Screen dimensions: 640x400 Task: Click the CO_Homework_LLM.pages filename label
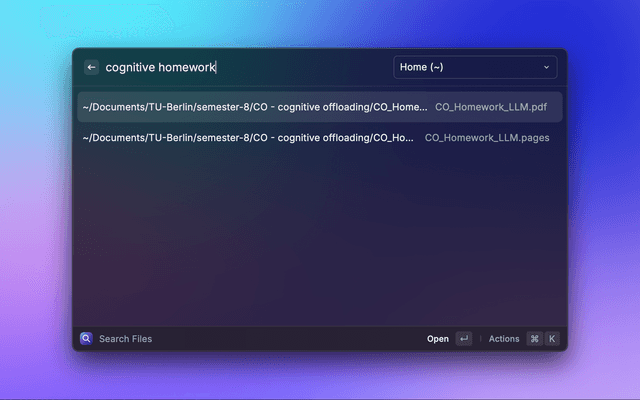(486, 138)
